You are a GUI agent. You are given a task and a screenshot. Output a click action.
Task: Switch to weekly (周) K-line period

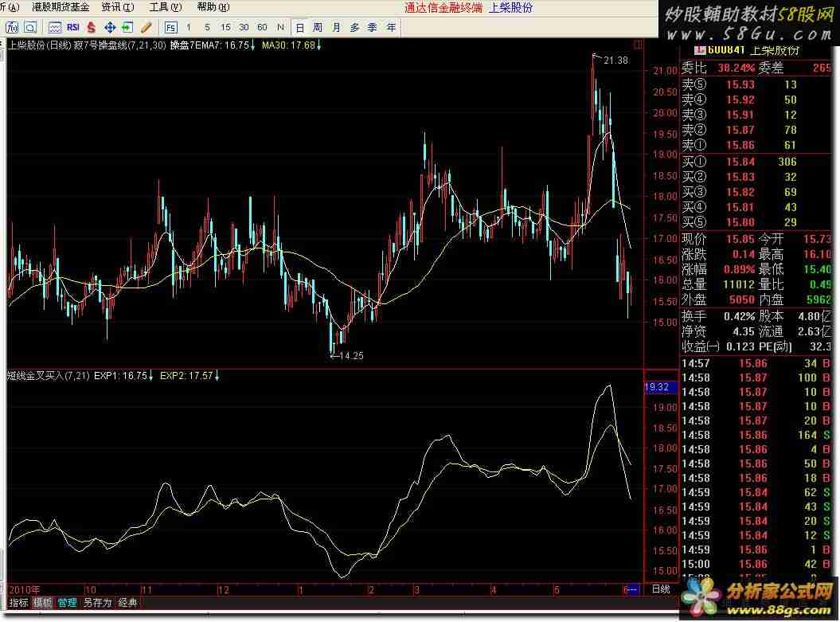click(318, 27)
